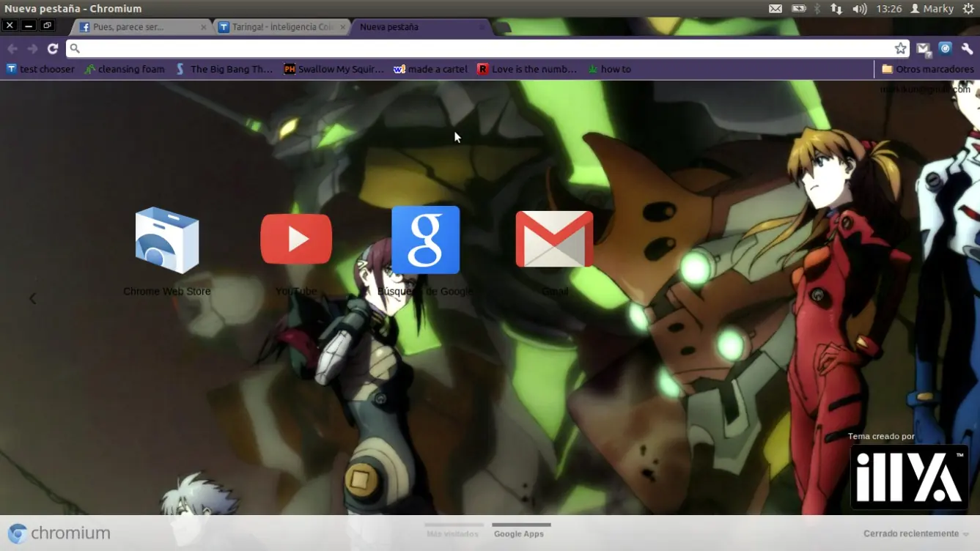This screenshot has width=980, height=551.
Task: Open the new tab button
Action: click(x=502, y=27)
